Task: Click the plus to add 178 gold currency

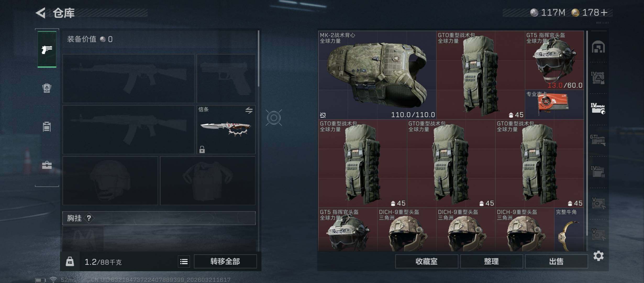Action: pyautogui.click(x=604, y=13)
